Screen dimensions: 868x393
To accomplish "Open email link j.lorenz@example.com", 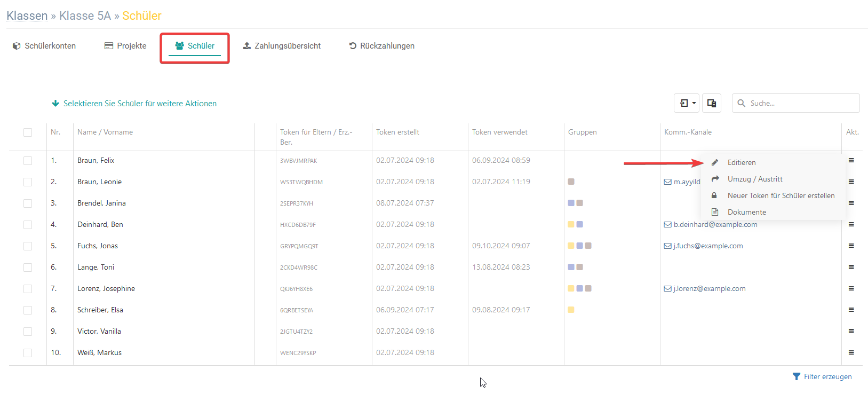I will [710, 288].
